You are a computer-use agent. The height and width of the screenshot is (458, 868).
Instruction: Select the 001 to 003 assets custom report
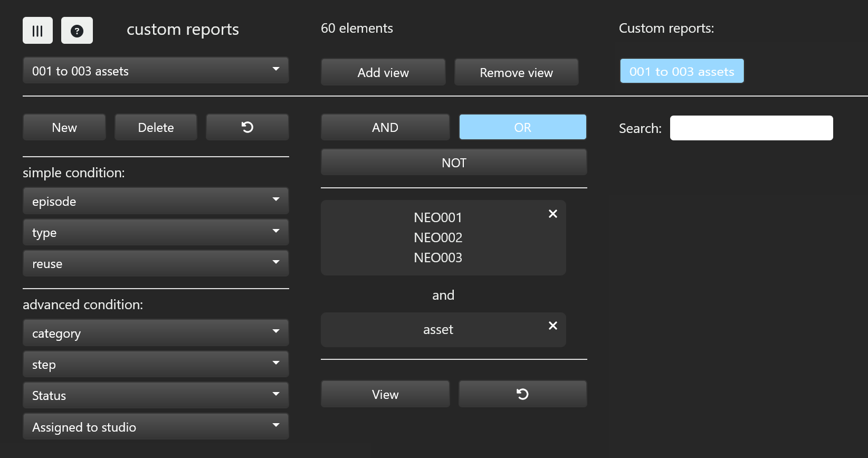[681, 71]
